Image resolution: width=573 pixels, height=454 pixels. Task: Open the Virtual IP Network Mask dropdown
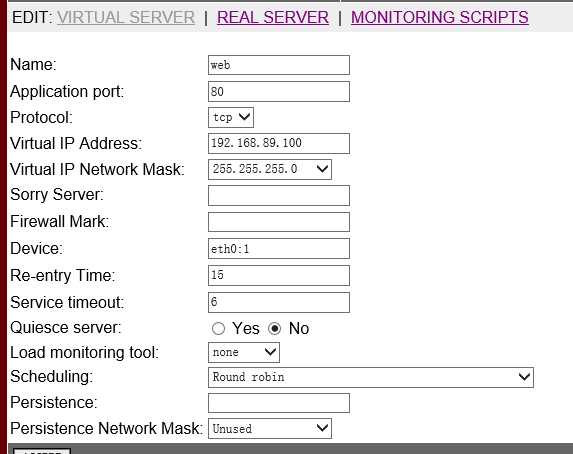point(270,169)
